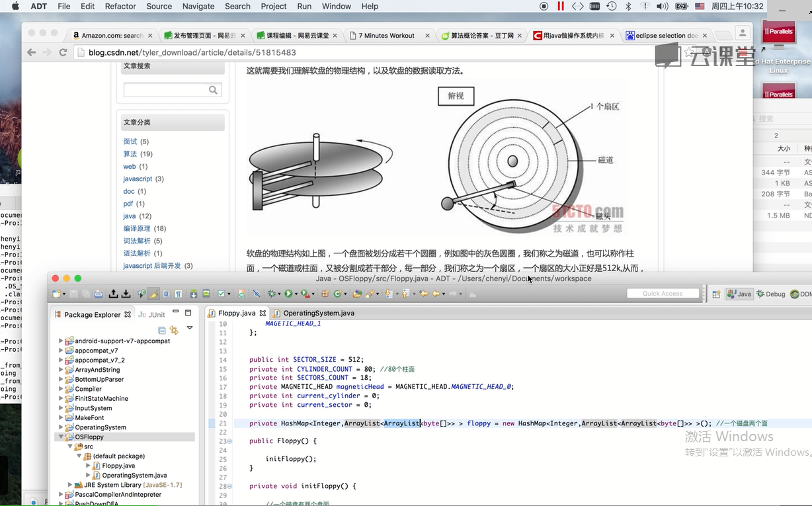
Task: Click the Quick Access search field
Action: (663, 294)
